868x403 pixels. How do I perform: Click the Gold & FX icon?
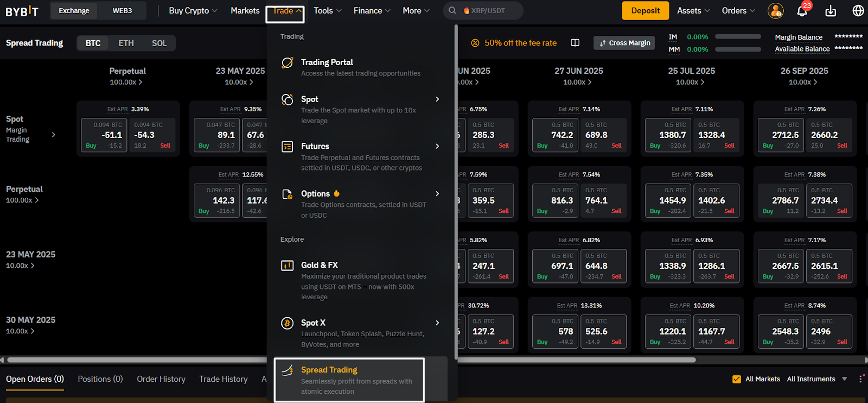(x=288, y=266)
